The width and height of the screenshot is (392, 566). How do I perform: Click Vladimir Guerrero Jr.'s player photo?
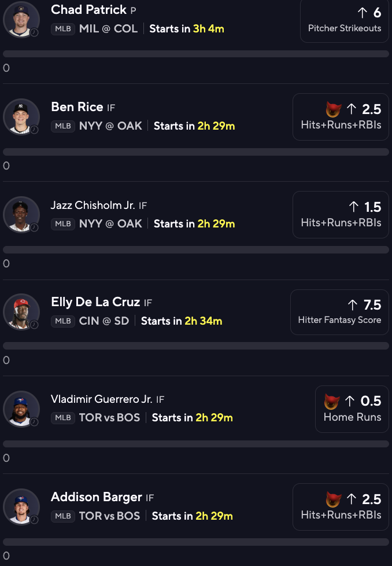(x=21, y=409)
